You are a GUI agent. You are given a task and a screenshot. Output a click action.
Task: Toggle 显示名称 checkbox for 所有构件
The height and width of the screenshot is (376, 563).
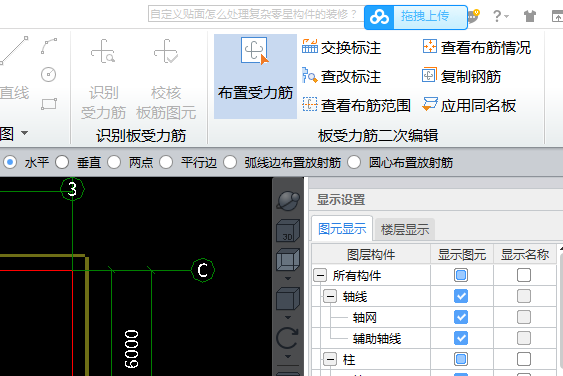click(524, 275)
